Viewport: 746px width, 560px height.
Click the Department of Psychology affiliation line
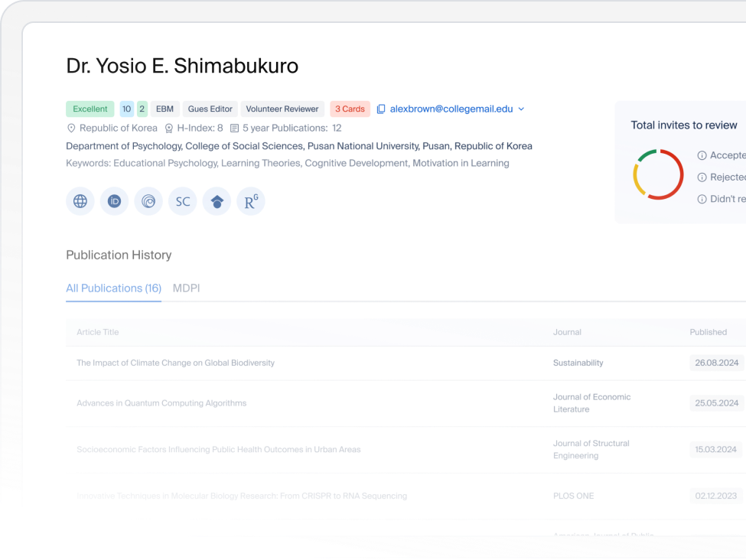(299, 146)
